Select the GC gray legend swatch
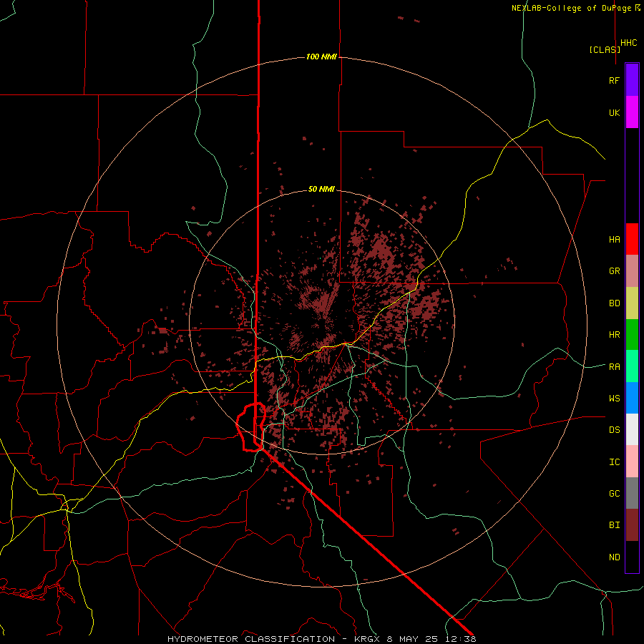The height and width of the screenshot is (644, 644). point(632,493)
